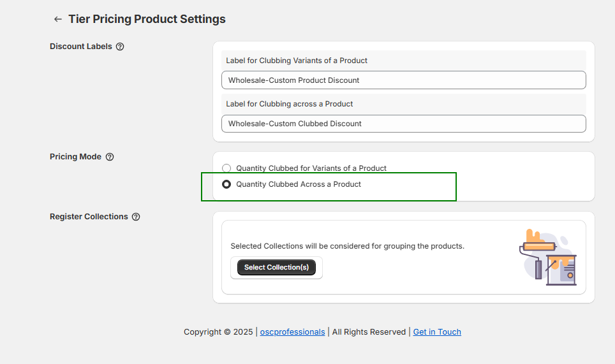Choose Quantity Clubbed Across a Product option
Viewport: 615px width, 364px height.
[x=226, y=184]
